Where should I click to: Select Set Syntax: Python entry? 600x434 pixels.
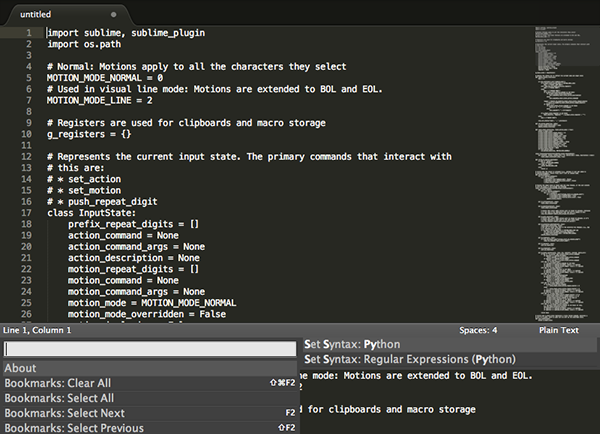coord(450,344)
